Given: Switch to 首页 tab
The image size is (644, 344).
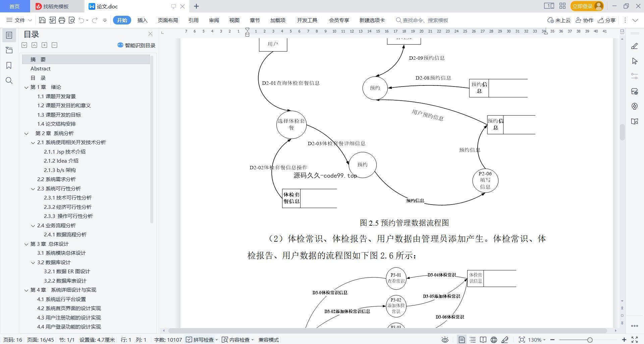Looking at the screenshot, I should pyautogui.click(x=14, y=6).
